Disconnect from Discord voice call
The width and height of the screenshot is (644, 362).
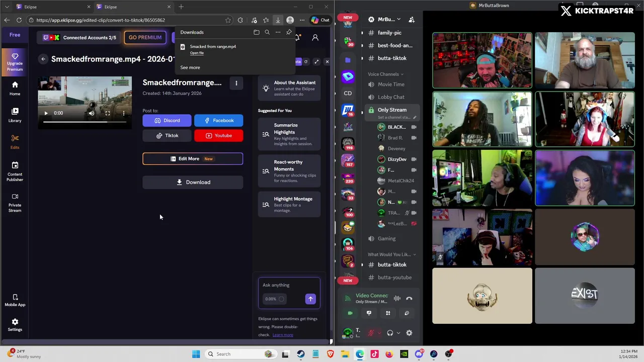409,299
